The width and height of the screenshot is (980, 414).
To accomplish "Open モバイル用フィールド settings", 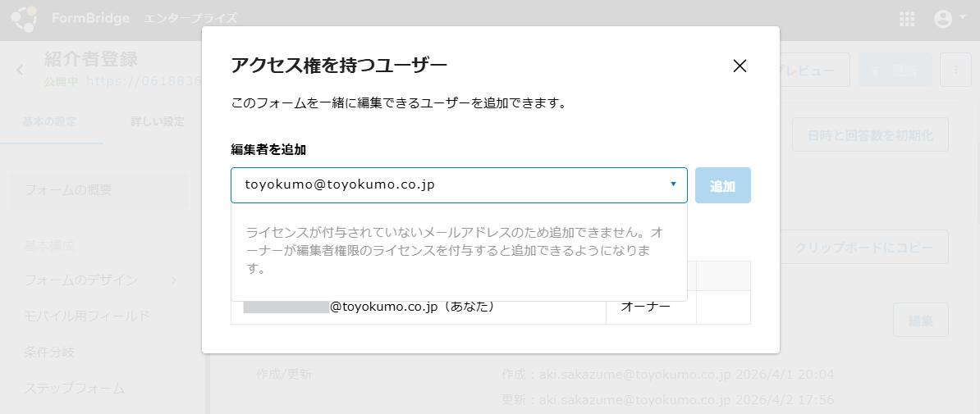I will (87, 316).
